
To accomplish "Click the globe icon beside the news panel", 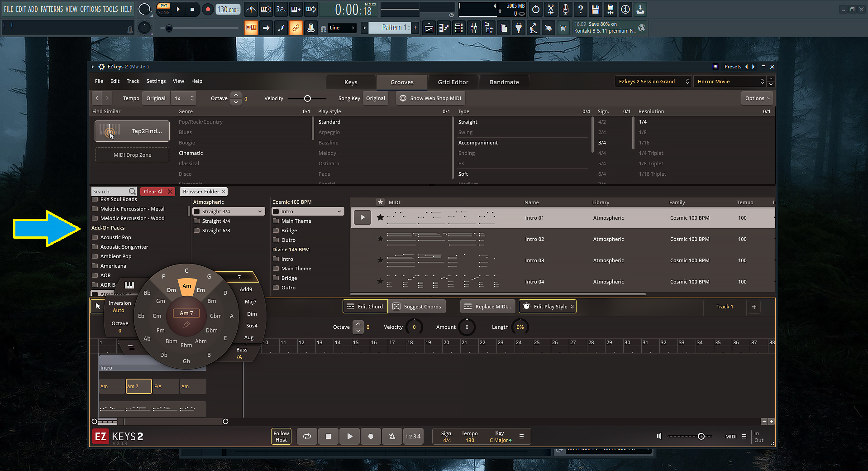I will tap(642, 28).
